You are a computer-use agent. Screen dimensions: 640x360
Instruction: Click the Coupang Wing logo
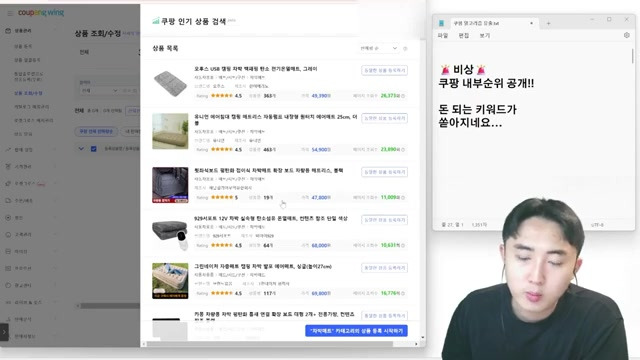[41, 13]
